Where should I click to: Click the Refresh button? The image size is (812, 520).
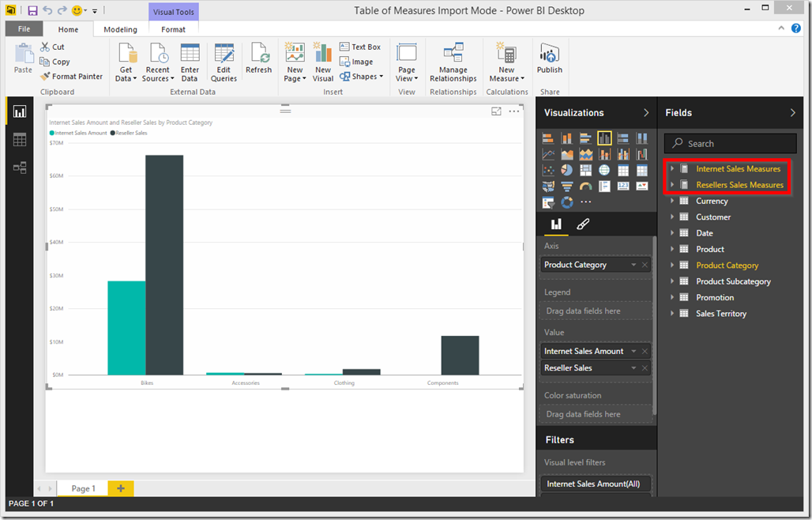pos(258,58)
